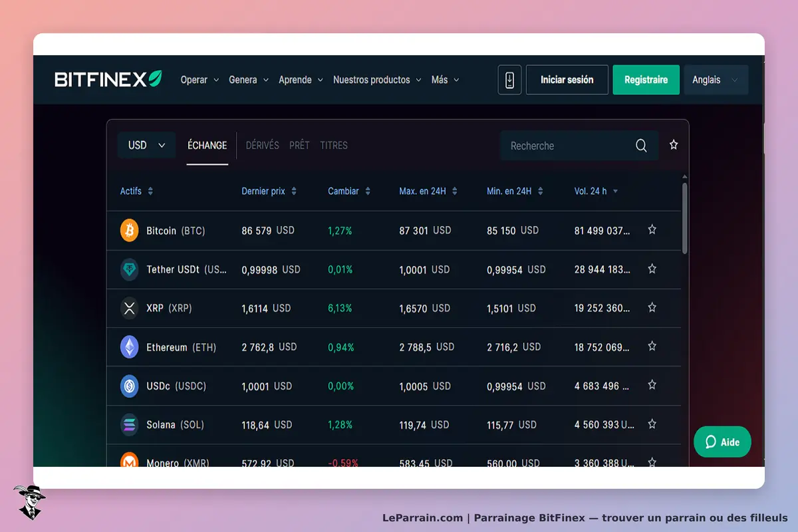
Task: Click Ethereum's 2 762,8 USD price
Action: point(269,347)
